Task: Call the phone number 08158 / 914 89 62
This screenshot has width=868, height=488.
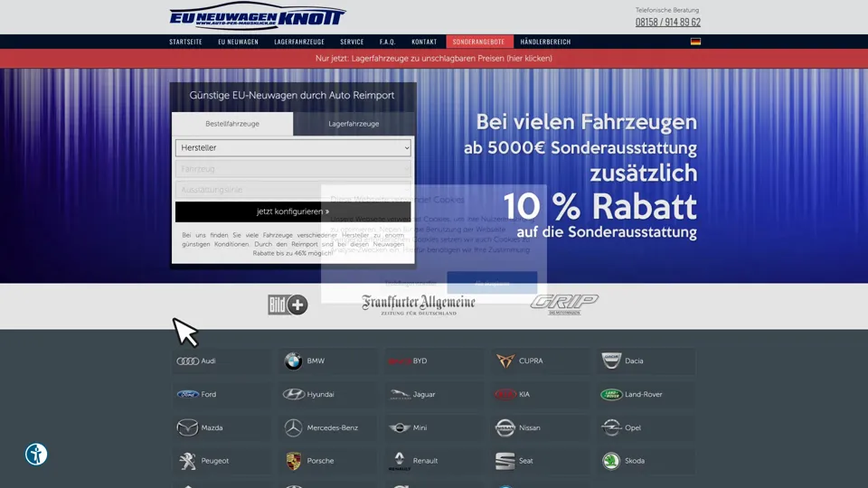Action: (667, 22)
